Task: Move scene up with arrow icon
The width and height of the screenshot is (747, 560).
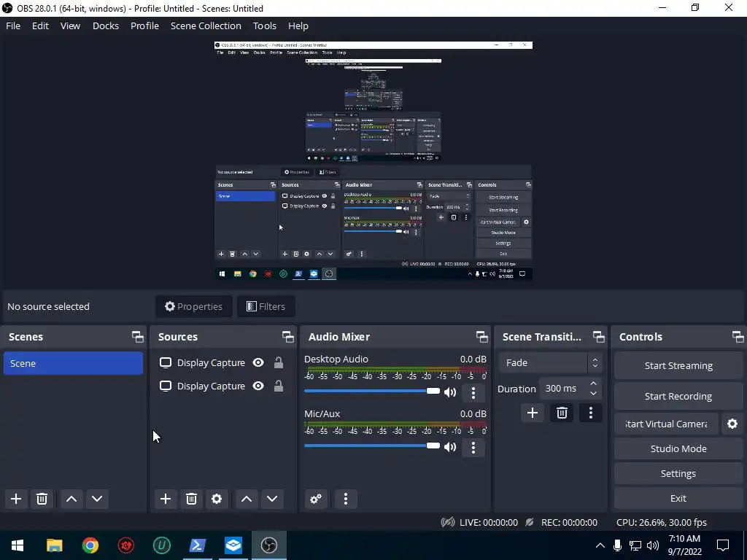Action: [x=71, y=499]
